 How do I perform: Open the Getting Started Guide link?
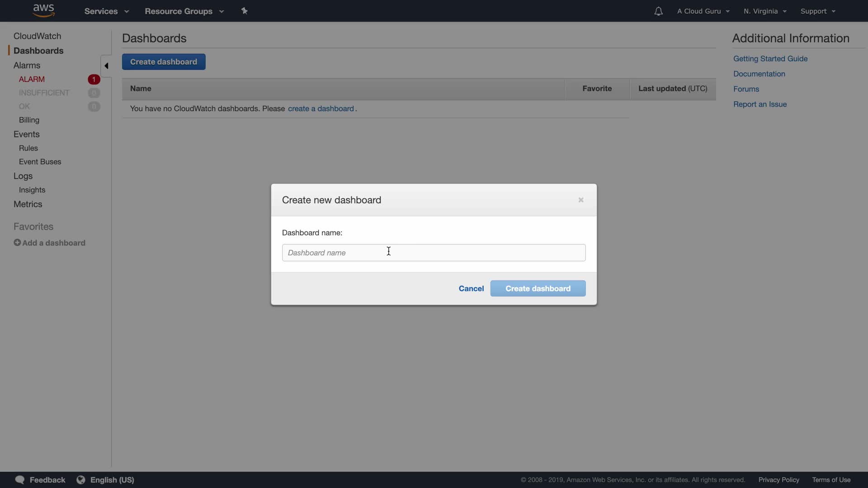(x=770, y=59)
